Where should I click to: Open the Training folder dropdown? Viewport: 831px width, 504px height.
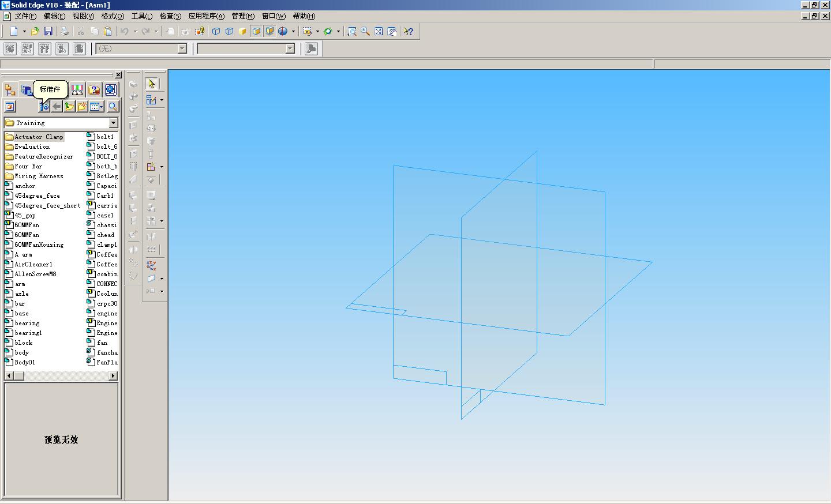(x=113, y=123)
